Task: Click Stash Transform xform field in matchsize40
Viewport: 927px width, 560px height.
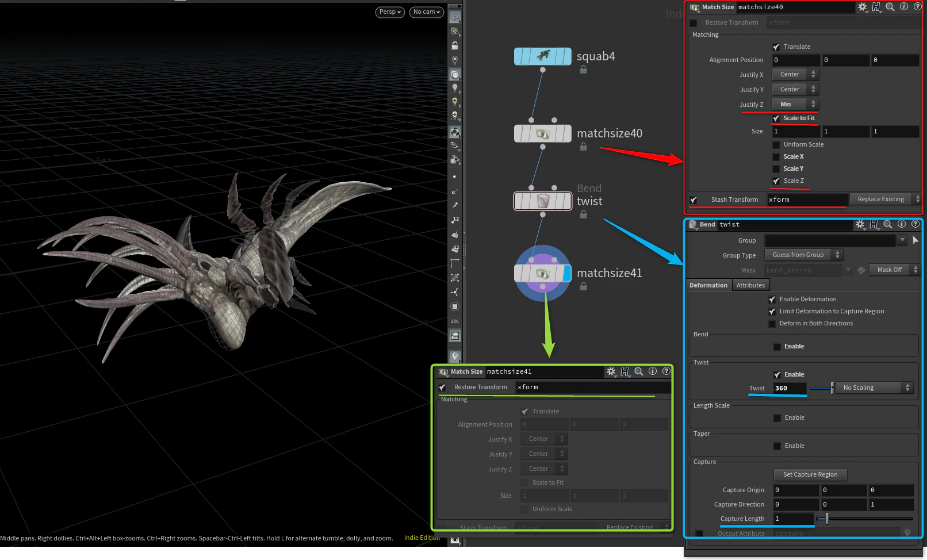Action: tap(807, 200)
